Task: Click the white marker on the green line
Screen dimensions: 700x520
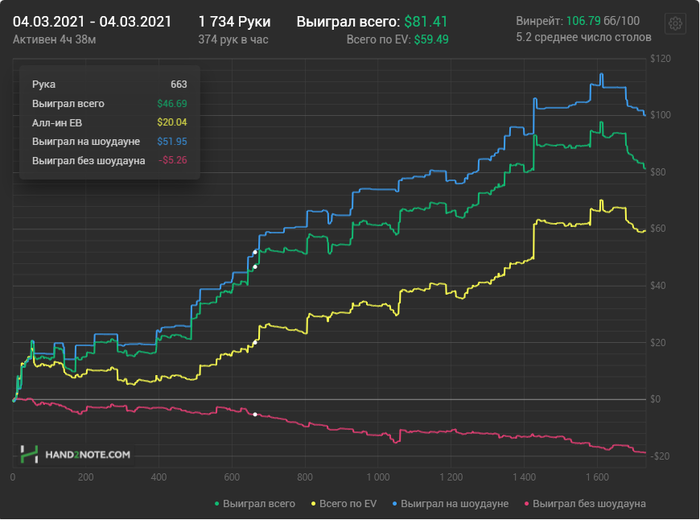Action: [255, 267]
